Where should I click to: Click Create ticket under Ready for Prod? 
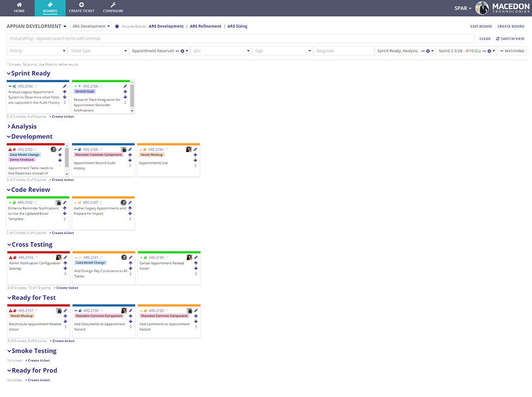[37, 380]
